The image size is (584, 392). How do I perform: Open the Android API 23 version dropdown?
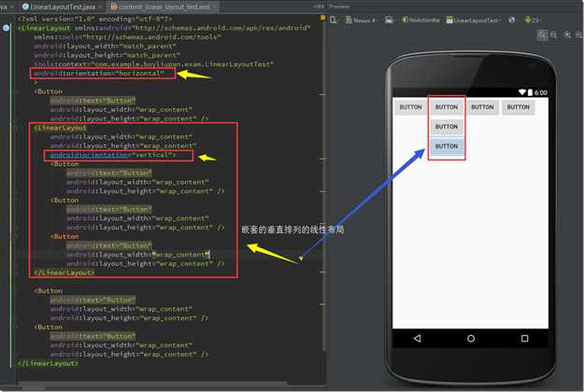[x=533, y=21]
